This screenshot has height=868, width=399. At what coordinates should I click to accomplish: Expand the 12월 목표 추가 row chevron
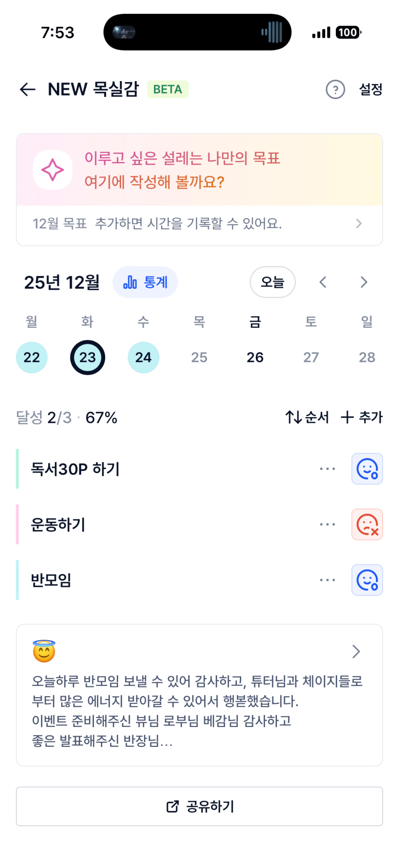pyautogui.click(x=358, y=224)
